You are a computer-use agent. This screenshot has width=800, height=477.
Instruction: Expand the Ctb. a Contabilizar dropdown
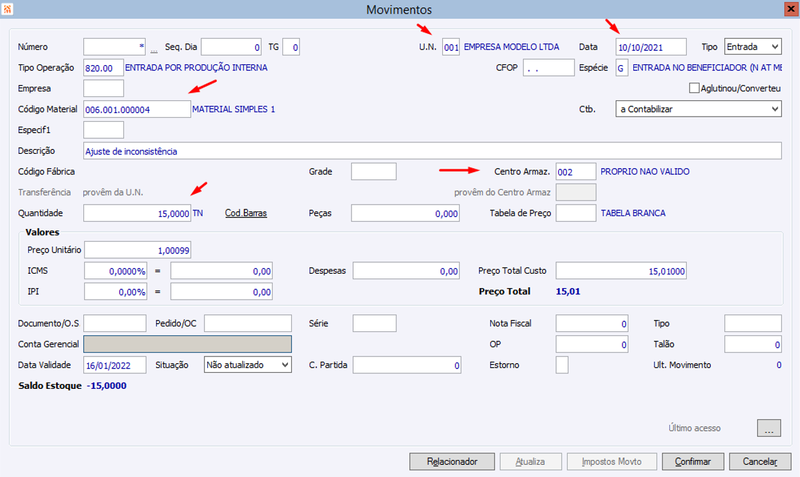point(698,109)
